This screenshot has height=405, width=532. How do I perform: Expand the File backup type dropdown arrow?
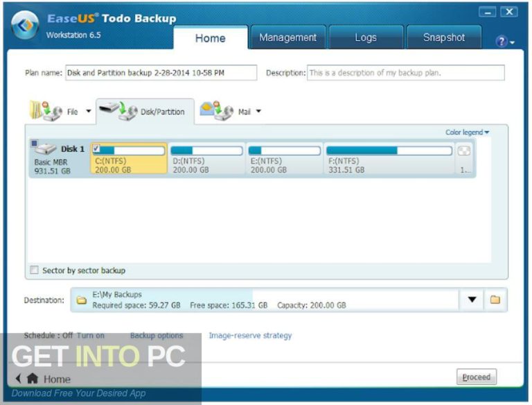tap(88, 111)
